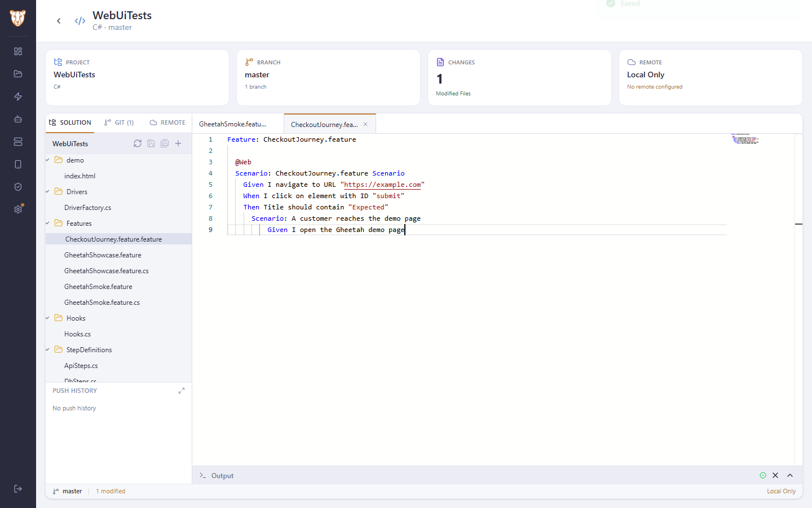Open the server stack icon in sidebar
This screenshot has width=812, height=508.
point(18,142)
